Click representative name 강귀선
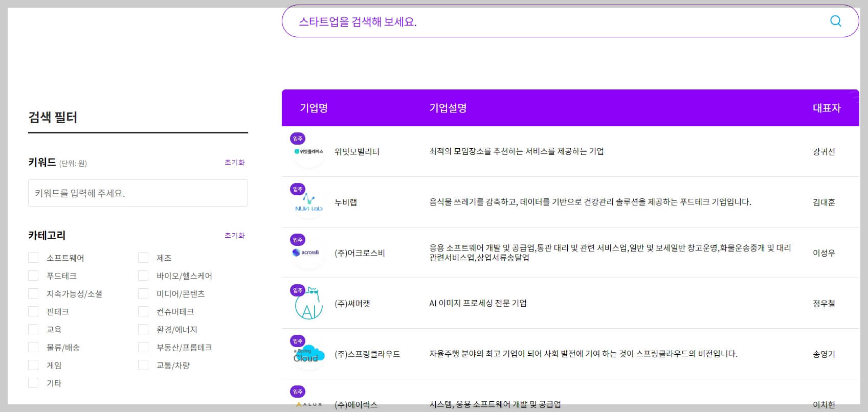This screenshot has height=412, width=868. point(824,151)
